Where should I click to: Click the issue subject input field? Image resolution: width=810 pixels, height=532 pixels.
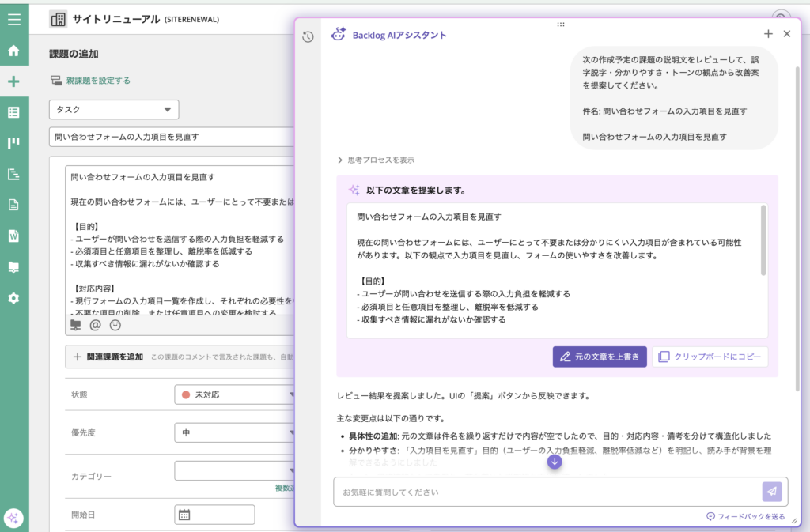[x=172, y=137]
